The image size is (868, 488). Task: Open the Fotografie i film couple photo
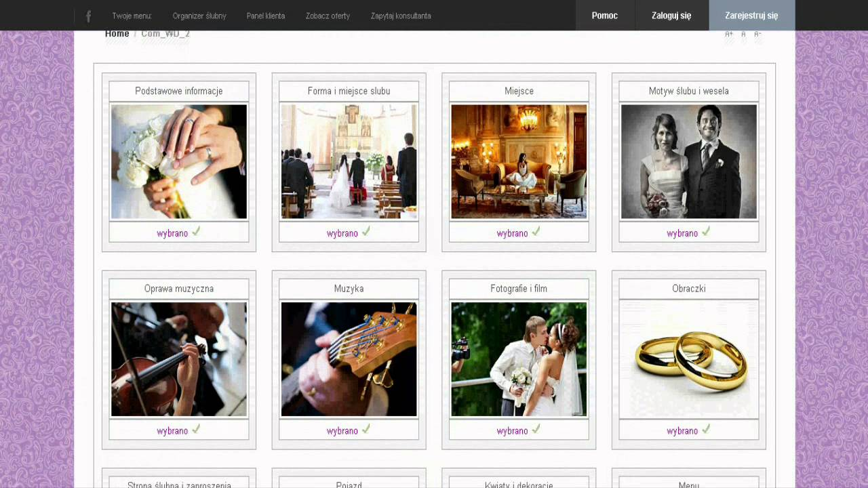click(519, 359)
